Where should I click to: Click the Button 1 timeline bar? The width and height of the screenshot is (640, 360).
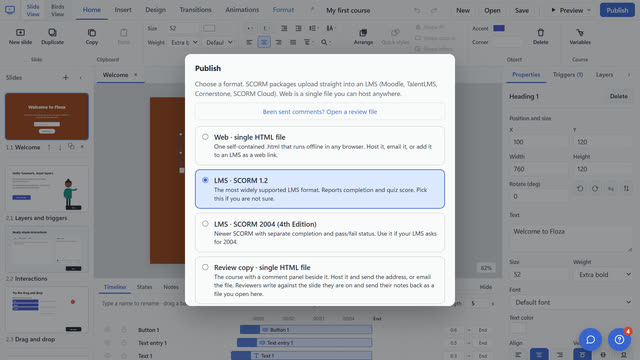pos(306,329)
